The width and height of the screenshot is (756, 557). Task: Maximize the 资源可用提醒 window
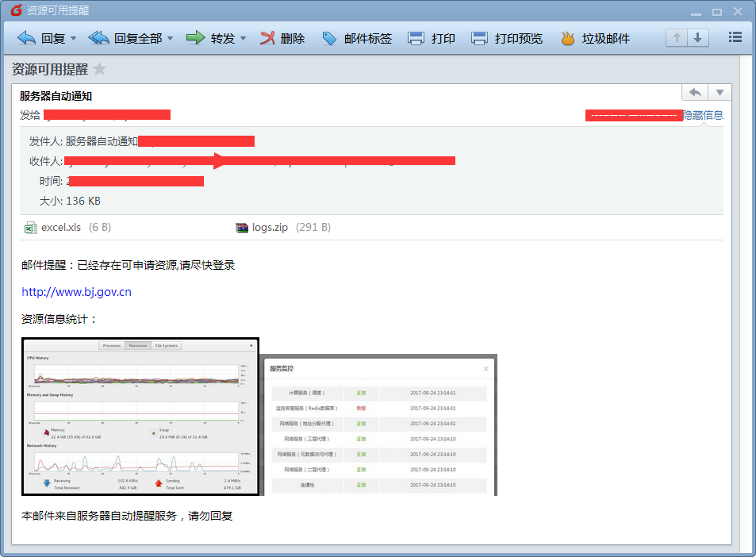[x=717, y=12]
